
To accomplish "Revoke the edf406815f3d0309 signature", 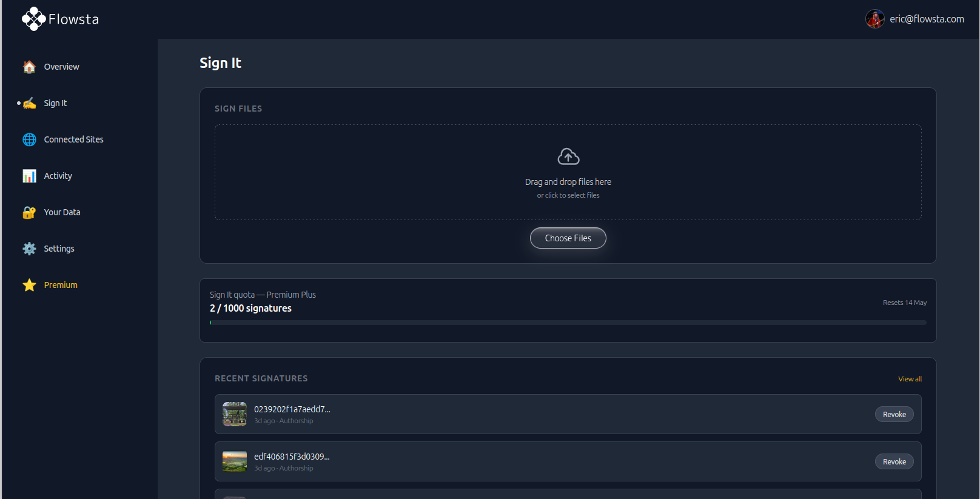I will tap(894, 461).
